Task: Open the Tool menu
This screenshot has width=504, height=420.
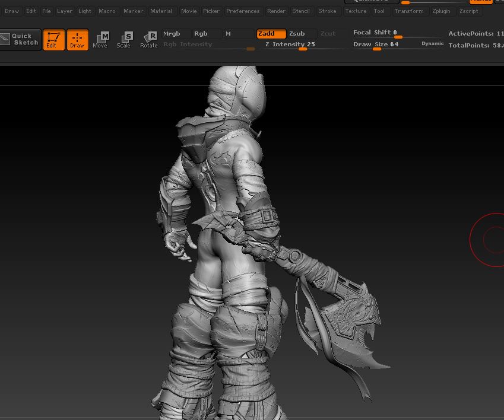Action: (x=379, y=11)
